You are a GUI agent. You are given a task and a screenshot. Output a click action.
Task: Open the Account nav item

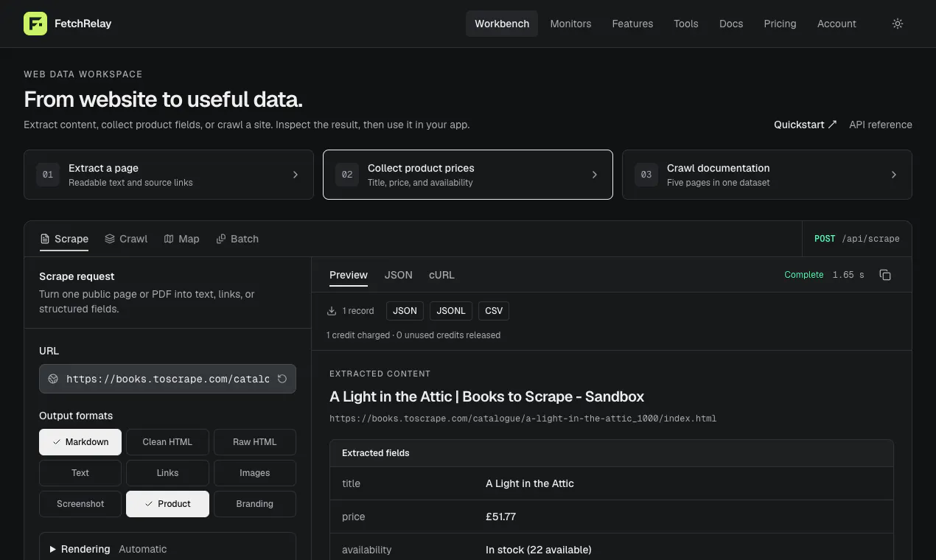click(x=837, y=24)
